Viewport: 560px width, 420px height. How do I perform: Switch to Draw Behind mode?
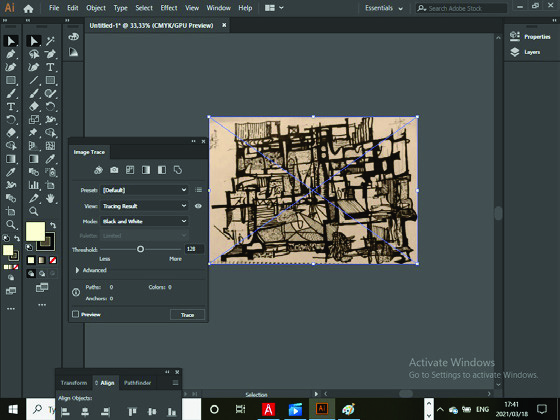(42, 274)
